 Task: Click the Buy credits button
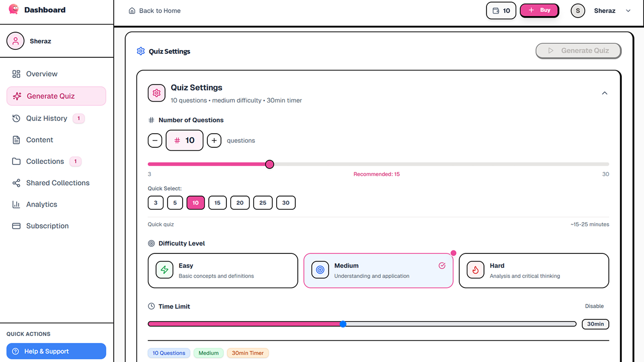tap(539, 11)
